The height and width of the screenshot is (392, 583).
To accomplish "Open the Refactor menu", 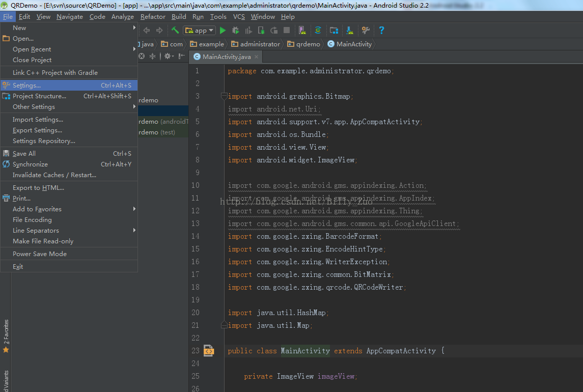I will click(153, 17).
